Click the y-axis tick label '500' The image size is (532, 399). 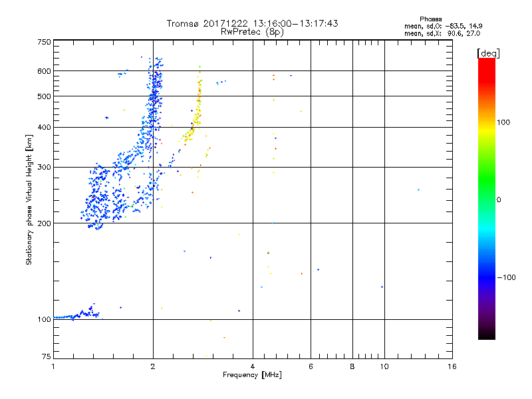click(44, 96)
